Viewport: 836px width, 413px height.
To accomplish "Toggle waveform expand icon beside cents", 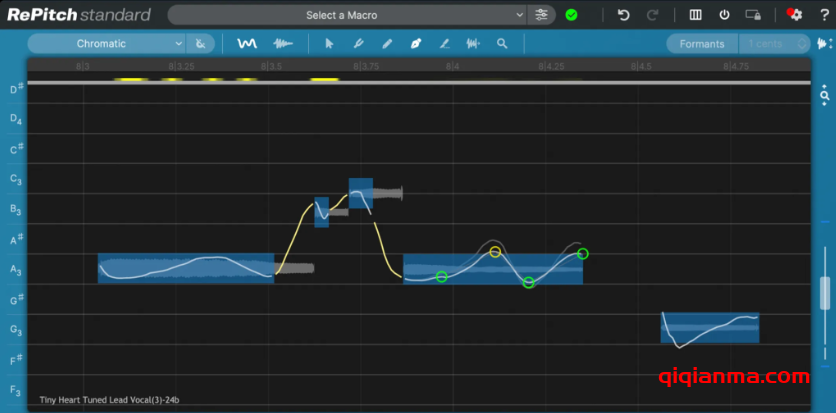I will 825,44.
